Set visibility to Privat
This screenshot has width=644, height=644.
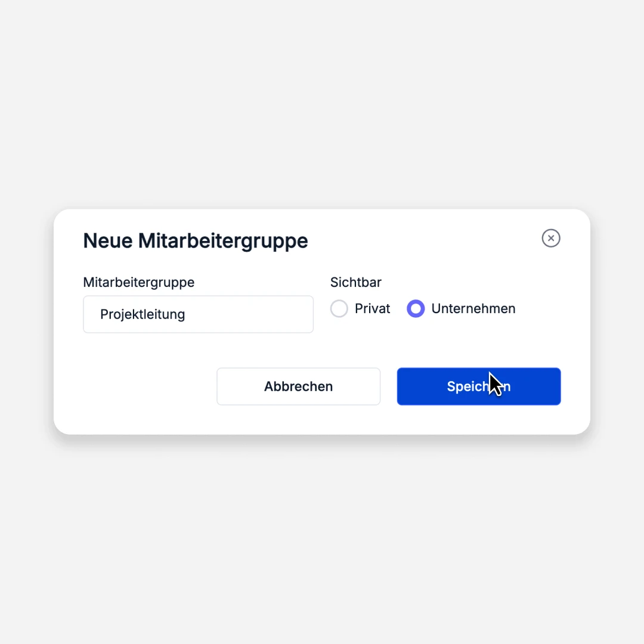(339, 308)
